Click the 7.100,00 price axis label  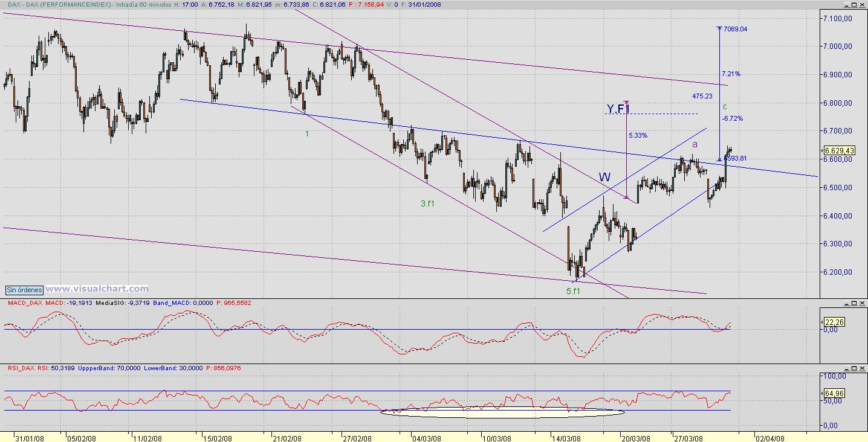[837, 19]
